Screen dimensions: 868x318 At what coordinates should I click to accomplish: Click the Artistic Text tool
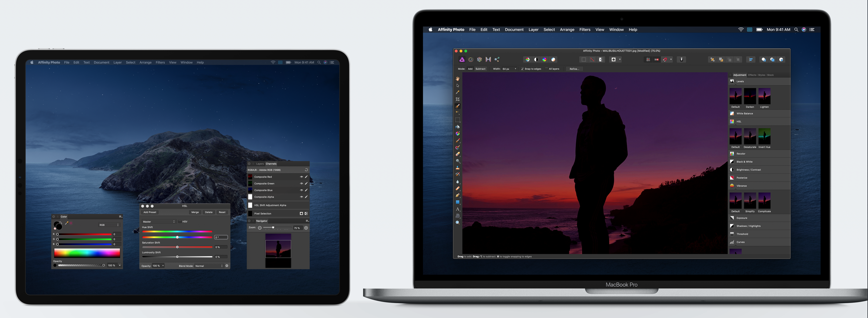[x=458, y=209]
